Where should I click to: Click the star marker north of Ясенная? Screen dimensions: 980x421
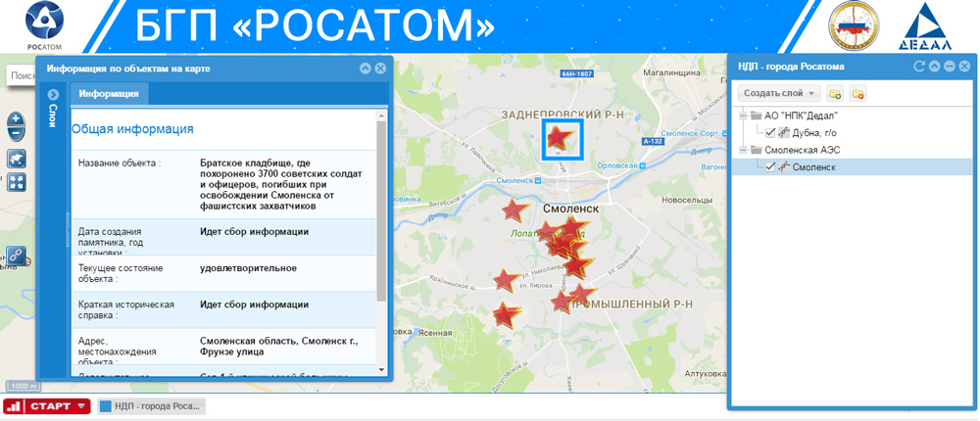point(506,315)
